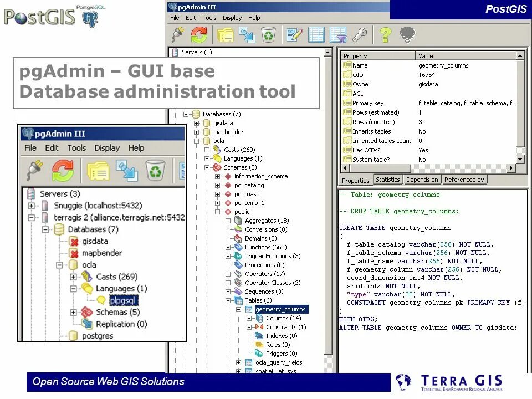Switch to the Statistics tab
Viewport: 532px width, 399px height.
[388, 180]
